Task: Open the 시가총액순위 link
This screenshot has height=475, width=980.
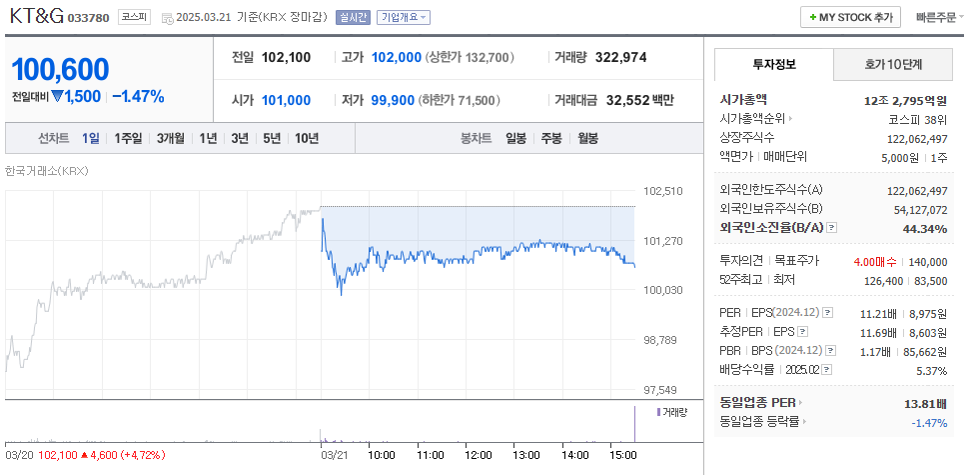Action: tap(752, 118)
